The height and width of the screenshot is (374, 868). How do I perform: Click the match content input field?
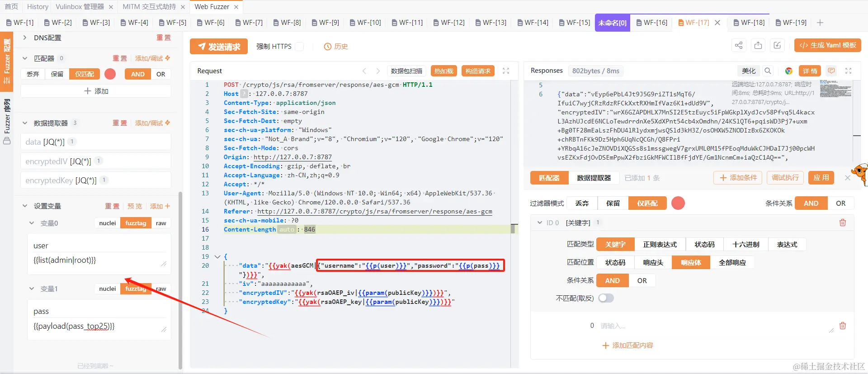[717, 326]
